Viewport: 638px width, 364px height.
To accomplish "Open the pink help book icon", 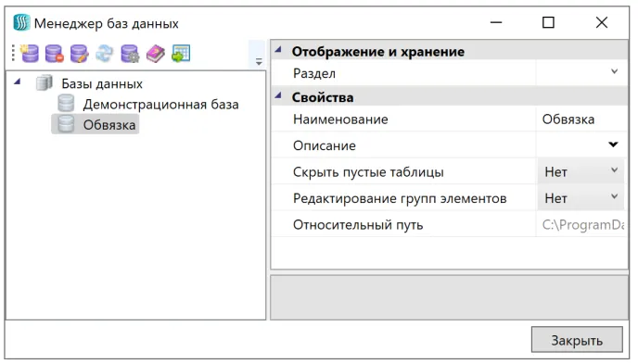I will (x=156, y=53).
